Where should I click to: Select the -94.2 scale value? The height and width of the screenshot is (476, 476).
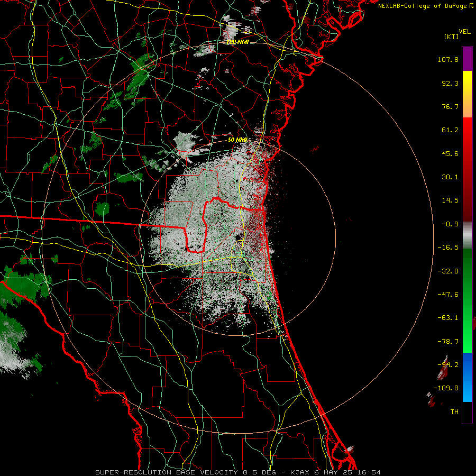tap(448, 365)
